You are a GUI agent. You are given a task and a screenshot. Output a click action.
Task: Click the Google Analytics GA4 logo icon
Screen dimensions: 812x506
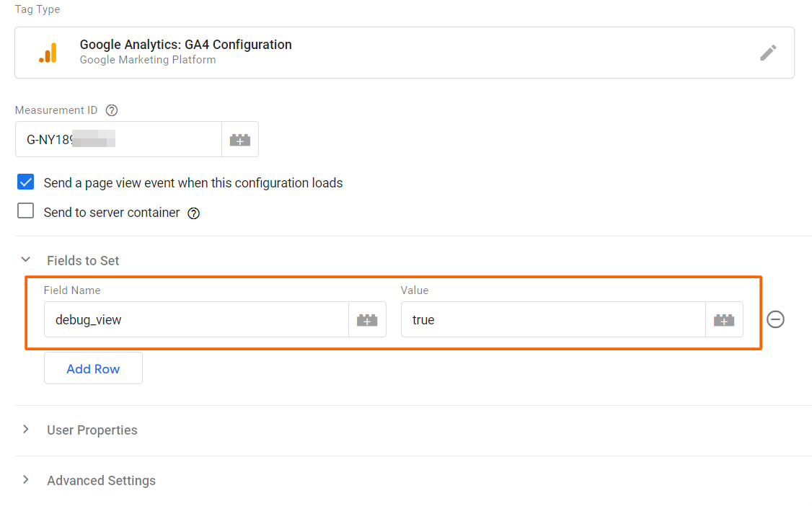point(48,52)
